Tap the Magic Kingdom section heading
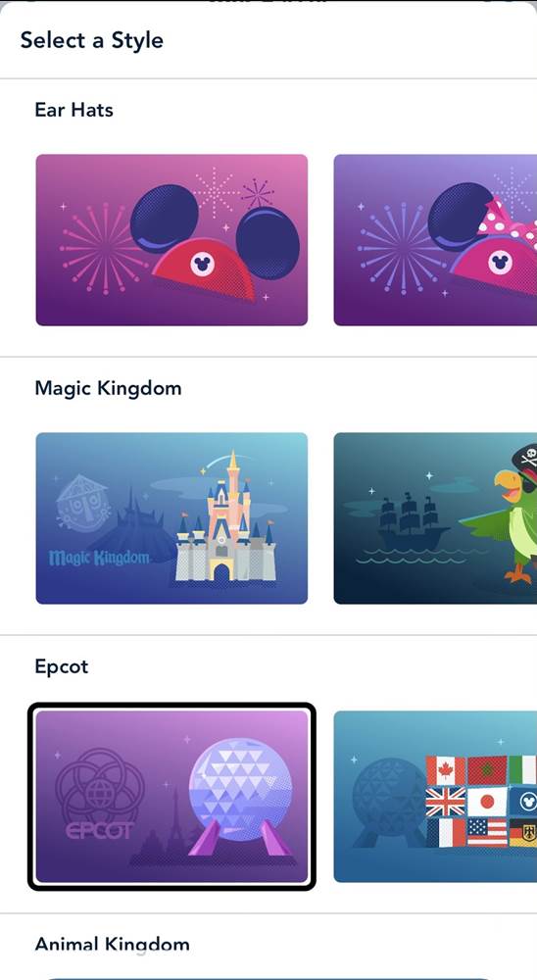The width and height of the screenshot is (537, 980). (108, 388)
